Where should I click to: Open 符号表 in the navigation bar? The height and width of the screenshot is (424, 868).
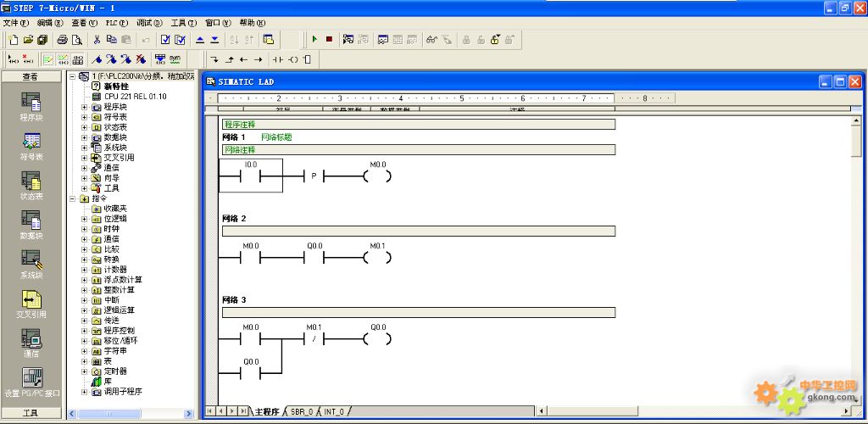[x=31, y=147]
